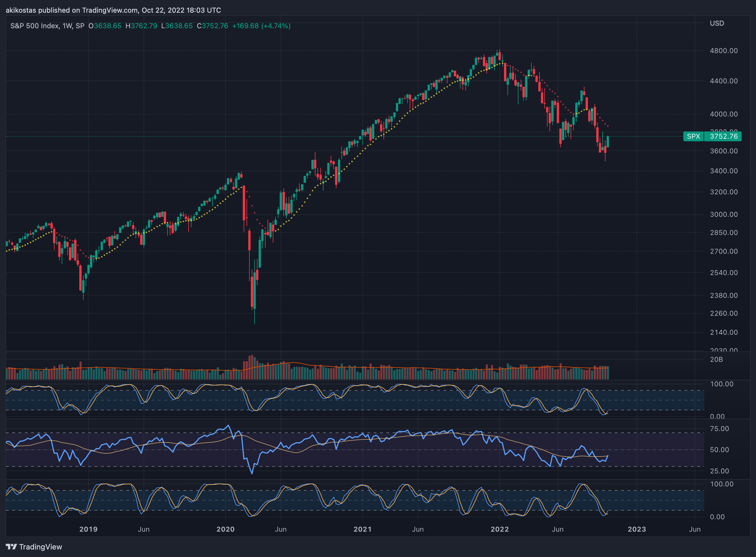Click the 2022 time axis label
756x557 pixels.
point(500,529)
